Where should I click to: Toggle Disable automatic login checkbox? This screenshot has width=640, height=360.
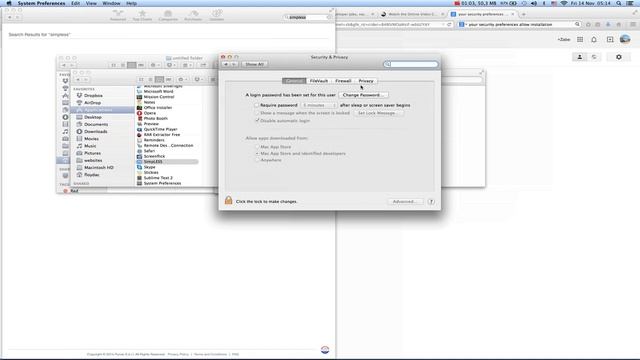coord(257,121)
